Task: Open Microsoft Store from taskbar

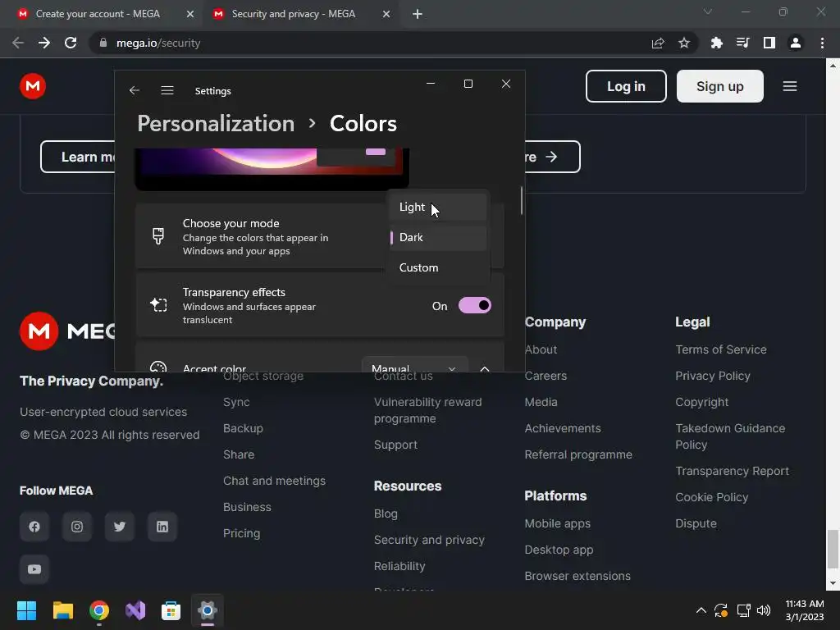Action: 171,610
